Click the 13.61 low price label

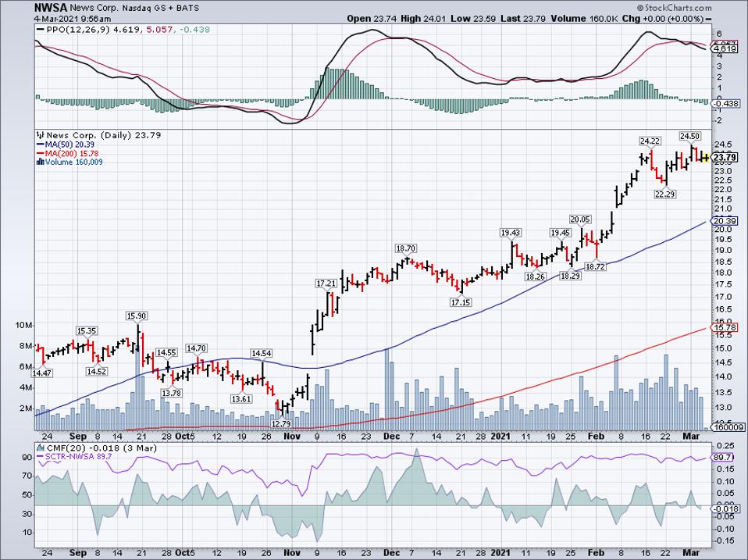click(241, 399)
